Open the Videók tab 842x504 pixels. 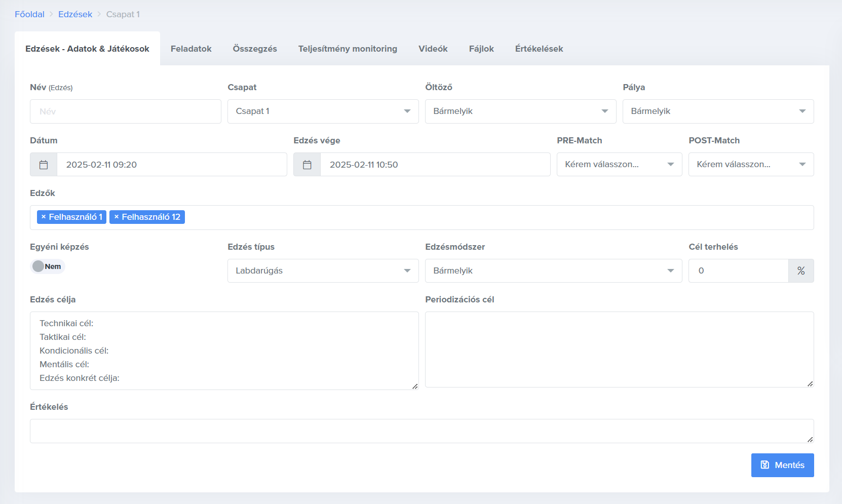point(433,49)
